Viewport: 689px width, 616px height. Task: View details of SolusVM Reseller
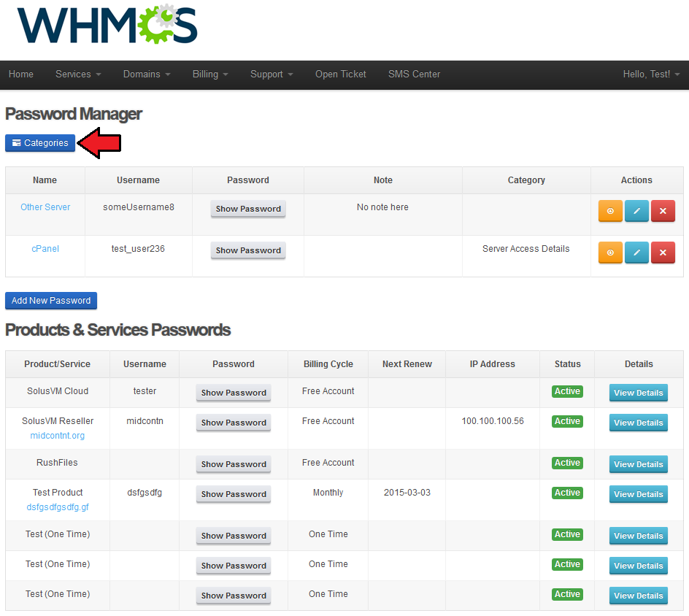point(639,423)
